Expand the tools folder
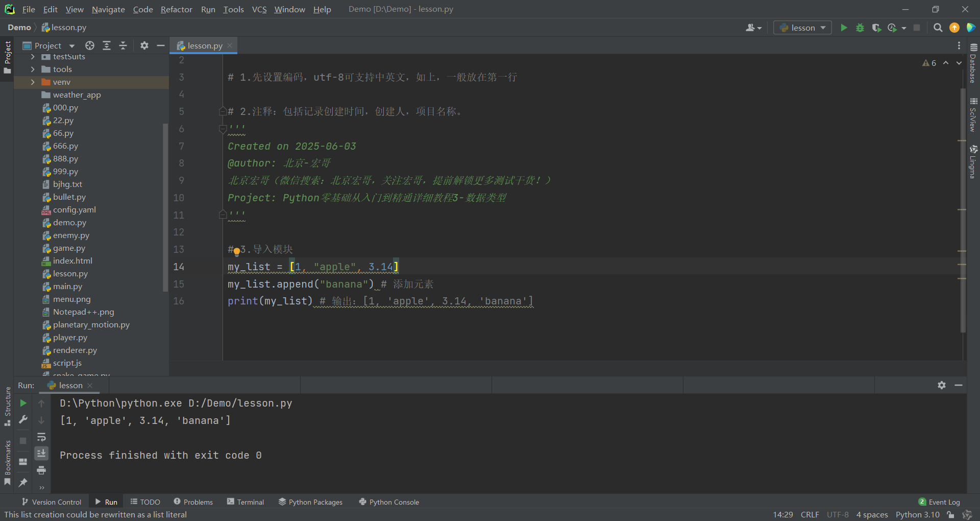The height and width of the screenshot is (521, 980). click(33, 69)
